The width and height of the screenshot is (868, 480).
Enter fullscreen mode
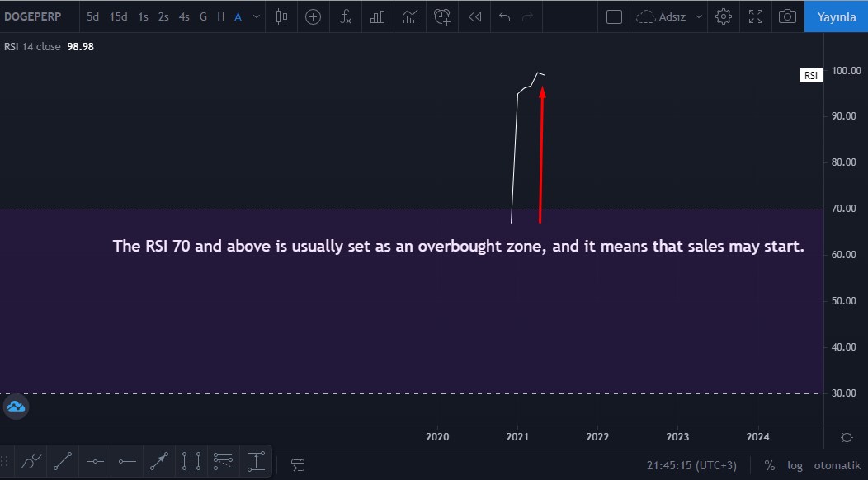(756, 16)
